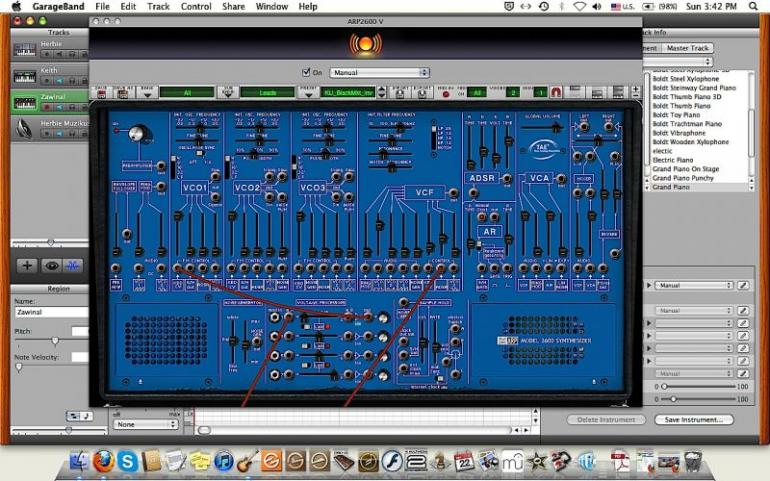
Task: Solo the Herbie track with headphones button
Action: click(x=72, y=54)
